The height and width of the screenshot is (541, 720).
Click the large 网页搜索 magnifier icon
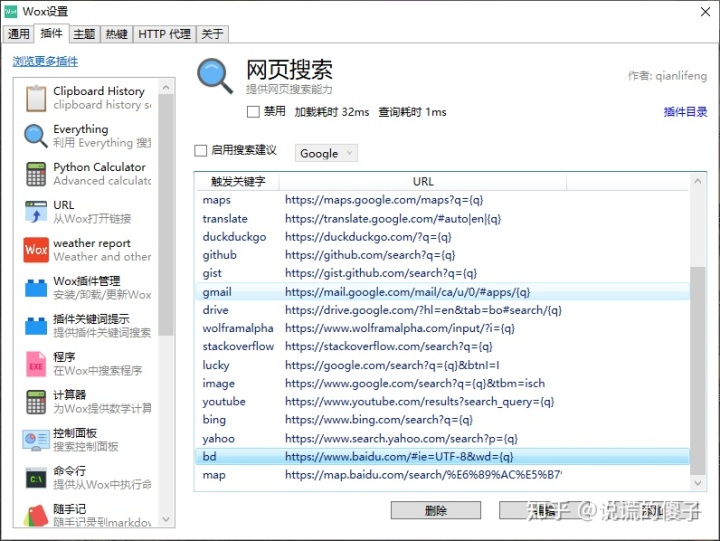[x=215, y=76]
